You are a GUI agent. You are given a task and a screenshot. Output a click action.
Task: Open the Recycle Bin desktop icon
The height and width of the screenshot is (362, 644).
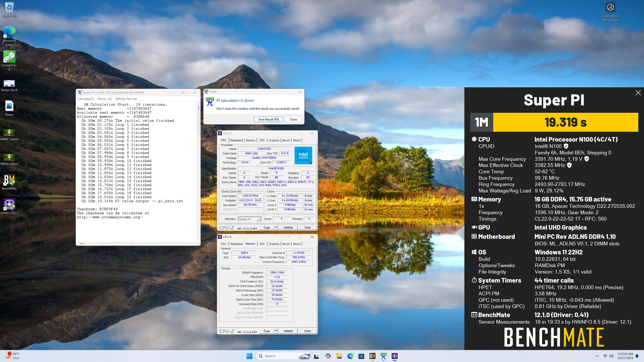pos(9,10)
